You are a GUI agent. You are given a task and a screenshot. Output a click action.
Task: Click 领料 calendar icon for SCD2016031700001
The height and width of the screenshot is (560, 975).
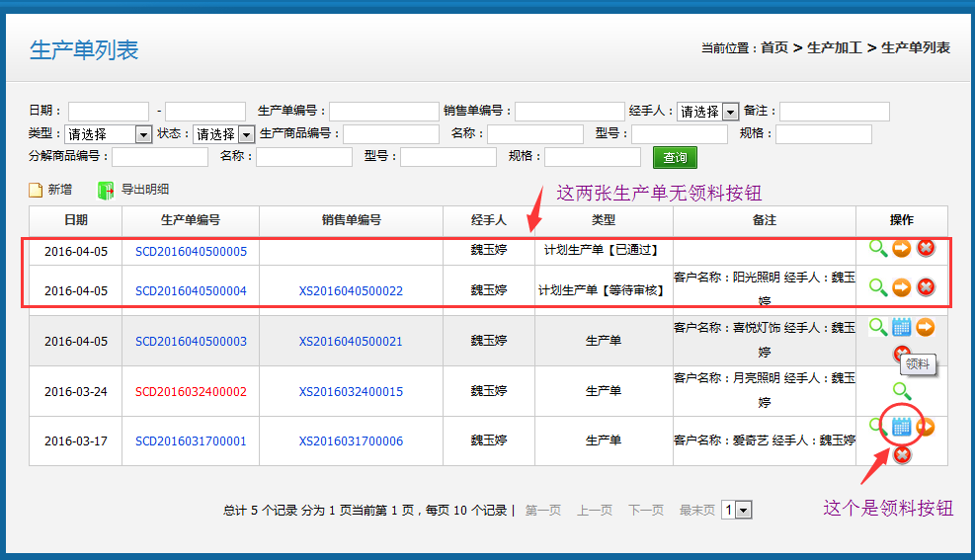[x=901, y=427]
